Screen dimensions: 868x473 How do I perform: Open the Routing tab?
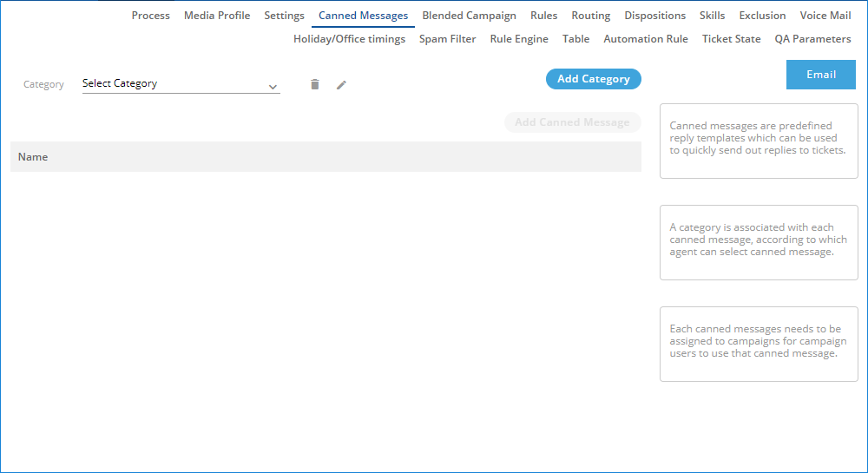pyautogui.click(x=590, y=16)
